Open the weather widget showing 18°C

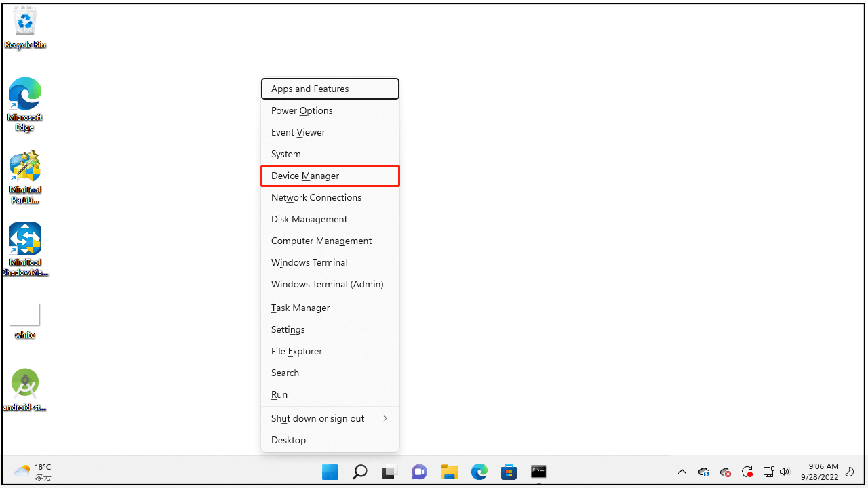[x=33, y=472]
